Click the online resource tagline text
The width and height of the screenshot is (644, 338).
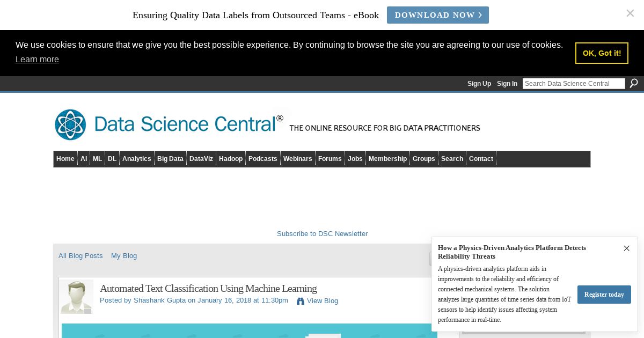(385, 128)
